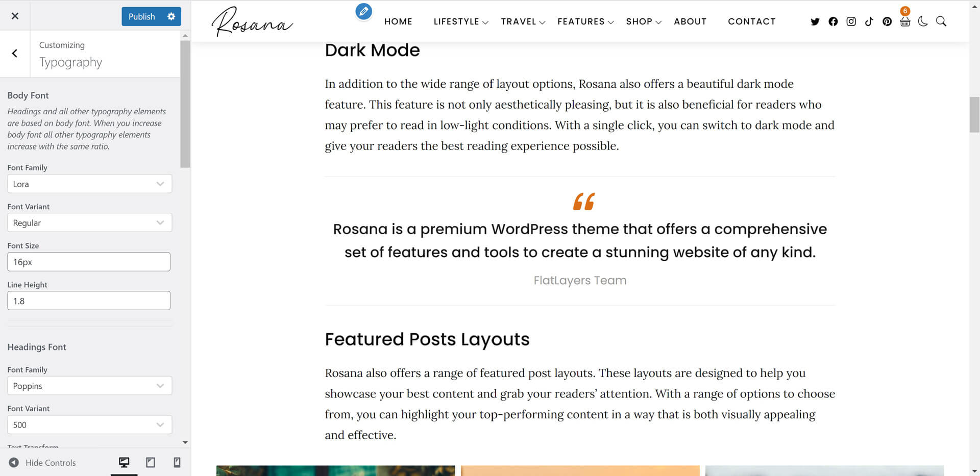The image size is (980, 476).
Task: Open the Facebook social link icon
Action: (833, 21)
